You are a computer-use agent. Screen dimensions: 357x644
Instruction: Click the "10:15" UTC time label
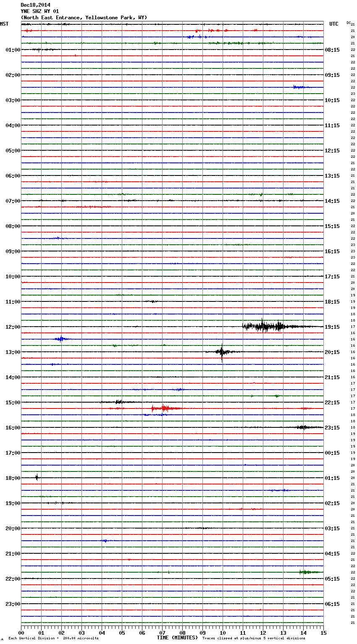[332, 100]
